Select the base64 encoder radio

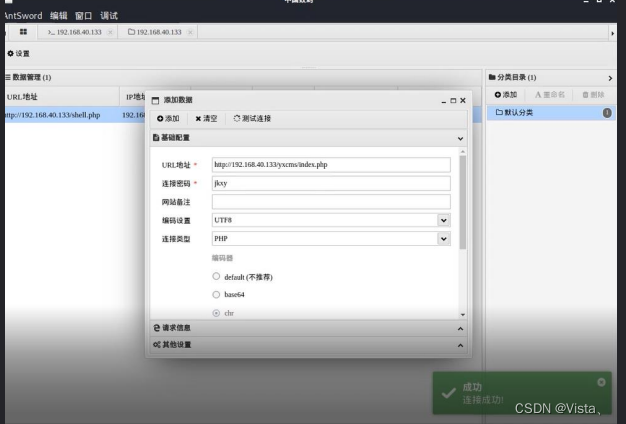coord(216,295)
